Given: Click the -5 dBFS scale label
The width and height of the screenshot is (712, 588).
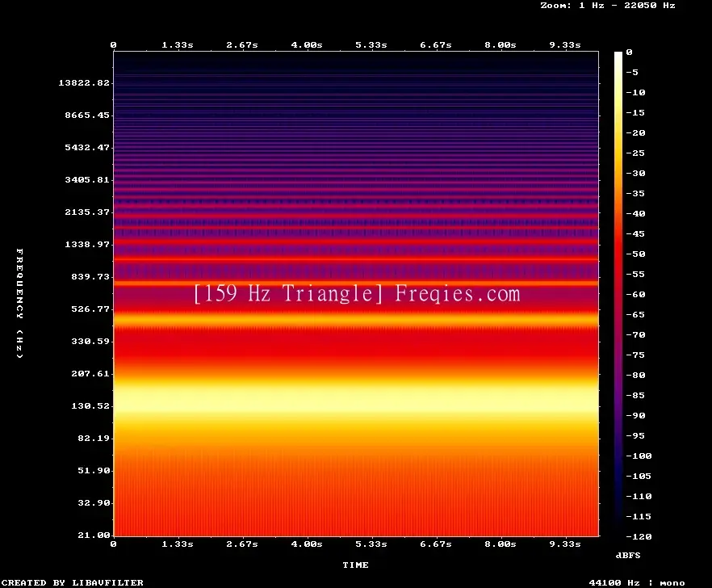Looking at the screenshot, I should tap(632, 72).
